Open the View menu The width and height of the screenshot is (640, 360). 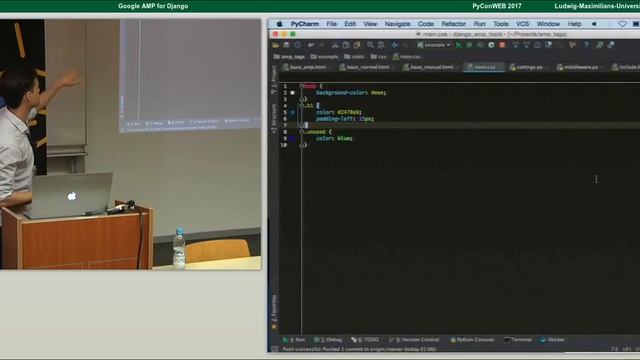pos(370,24)
